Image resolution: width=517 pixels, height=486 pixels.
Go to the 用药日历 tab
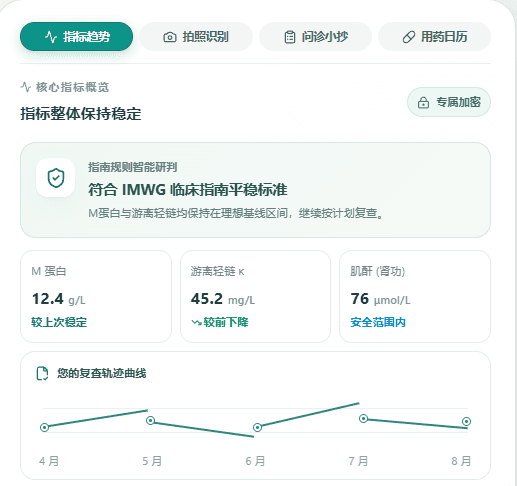[434, 37]
